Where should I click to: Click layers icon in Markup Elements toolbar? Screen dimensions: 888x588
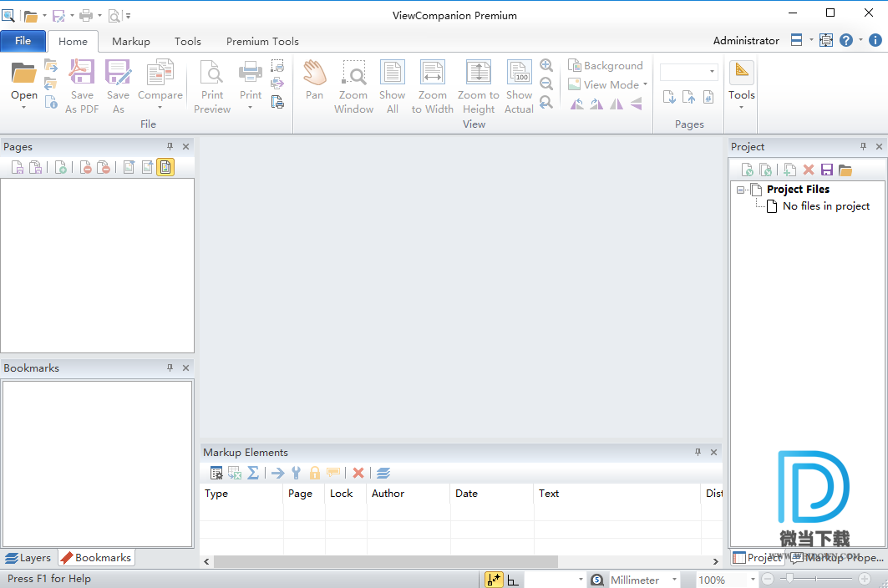383,473
